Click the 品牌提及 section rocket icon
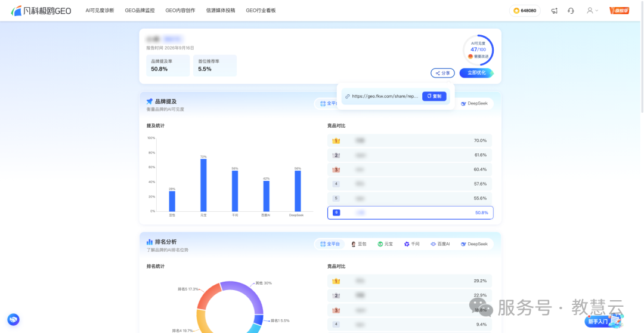Screen dimensions: 644x333 pos(150,101)
